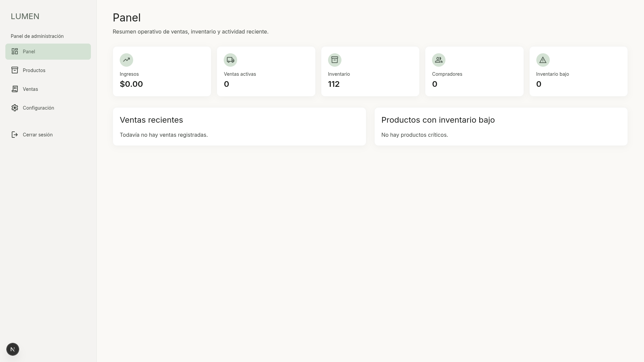The height and width of the screenshot is (362, 644).
Task: Go to the Productos section
Action: pos(48,70)
